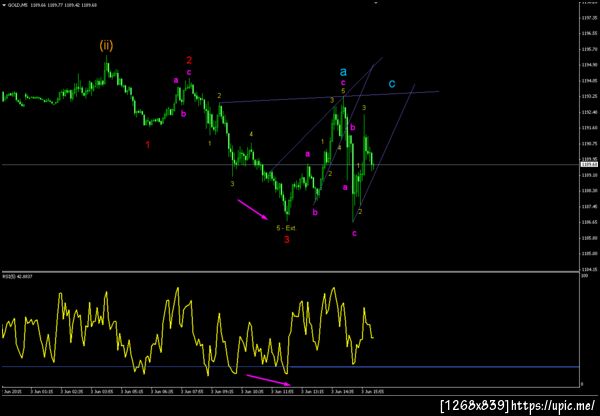600x416 pixels.
Task: Select the near-horizontal trendline above cyan c
Action: tap(329, 97)
